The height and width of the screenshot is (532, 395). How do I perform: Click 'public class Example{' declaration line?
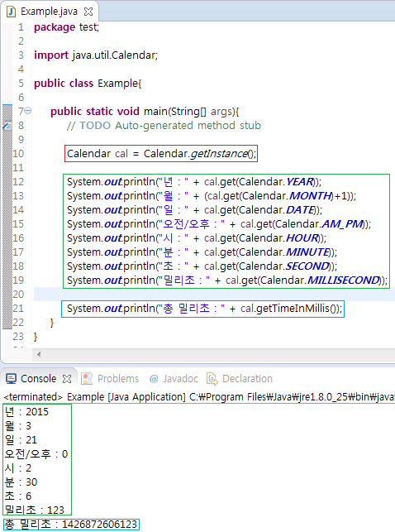pyautogui.click(x=88, y=83)
